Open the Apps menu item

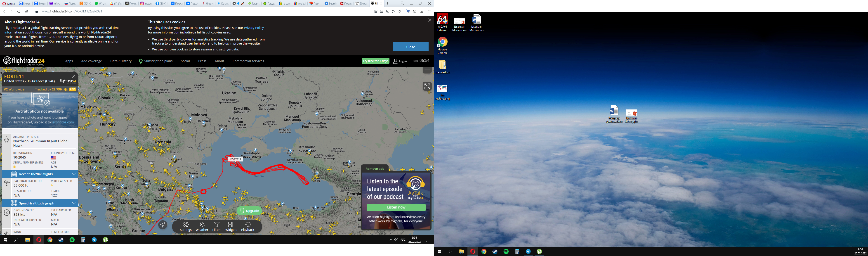coord(69,61)
